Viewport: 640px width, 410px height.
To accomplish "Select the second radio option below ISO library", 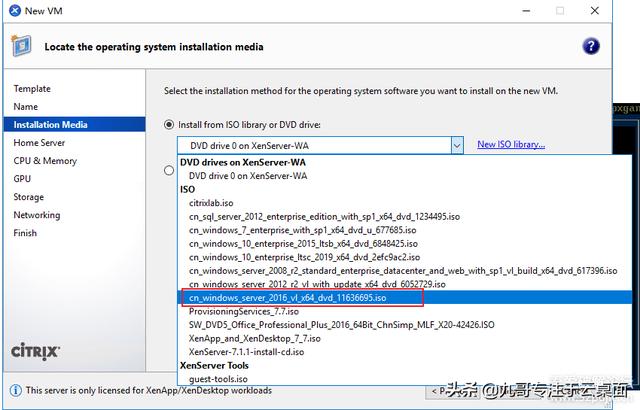I will tap(168, 170).
